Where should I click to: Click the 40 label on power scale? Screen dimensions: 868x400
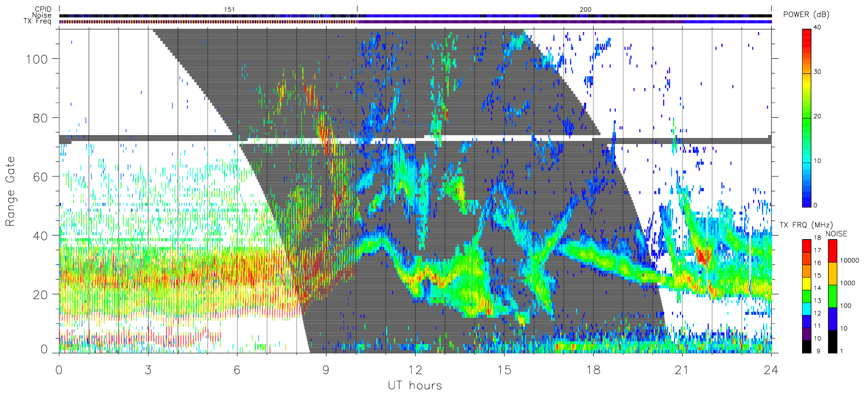[x=817, y=27]
